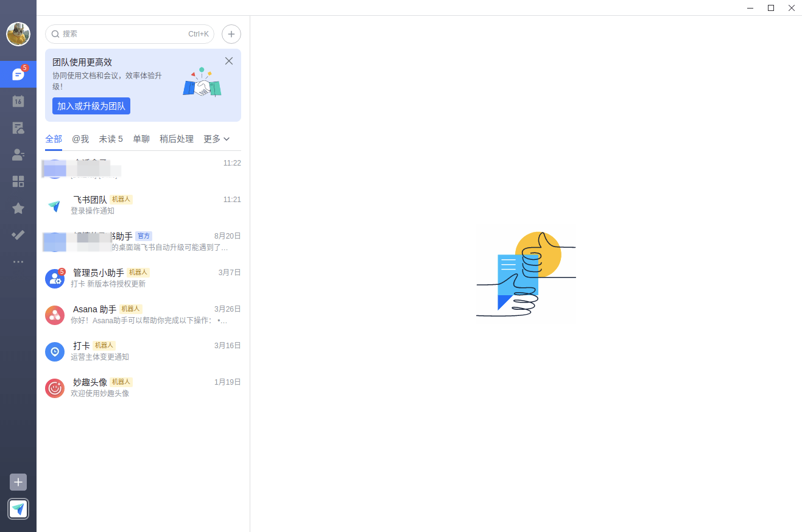Open the 欢迎使用妙趣头像 message

click(x=100, y=394)
